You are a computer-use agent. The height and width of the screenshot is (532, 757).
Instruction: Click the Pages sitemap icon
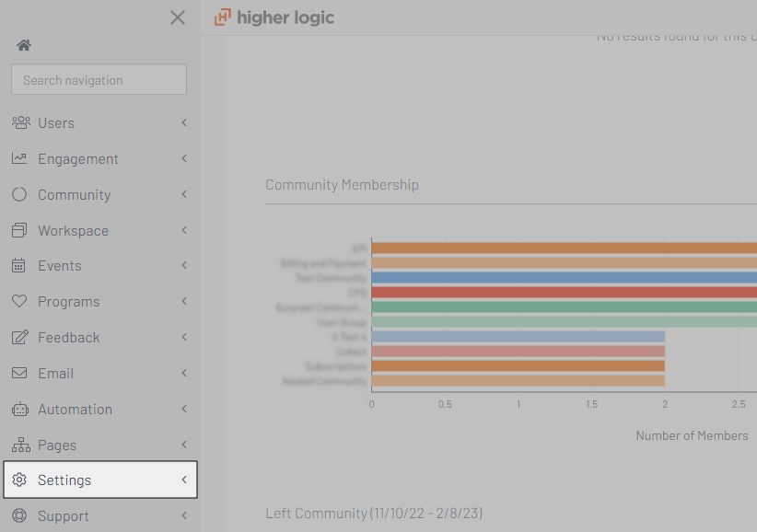20,445
